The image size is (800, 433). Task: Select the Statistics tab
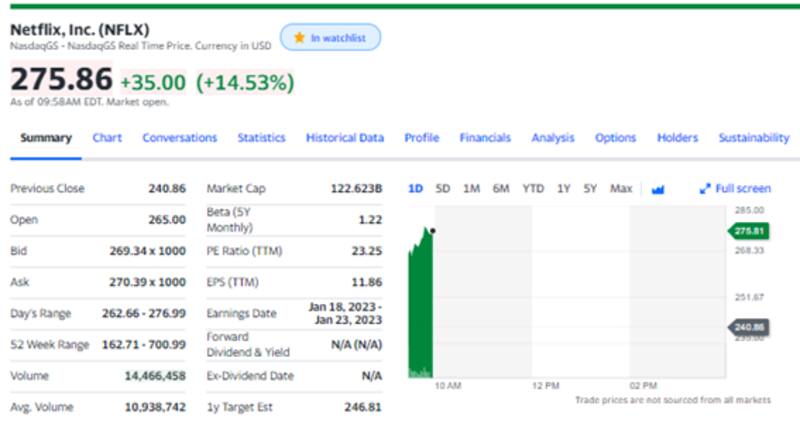tap(261, 138)
